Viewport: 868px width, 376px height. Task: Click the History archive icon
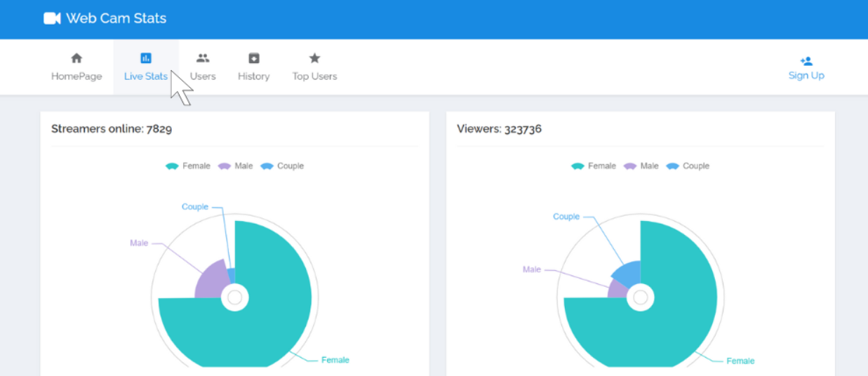[254, 58]
